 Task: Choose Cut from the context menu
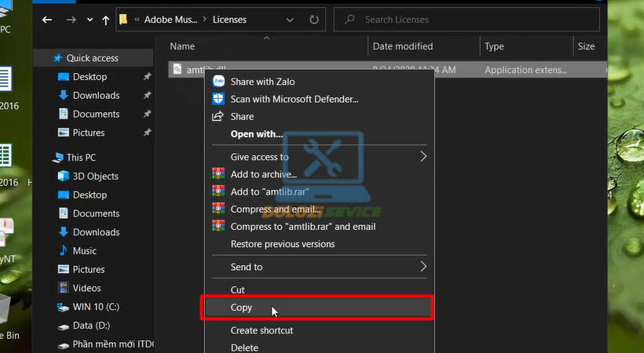238,290
